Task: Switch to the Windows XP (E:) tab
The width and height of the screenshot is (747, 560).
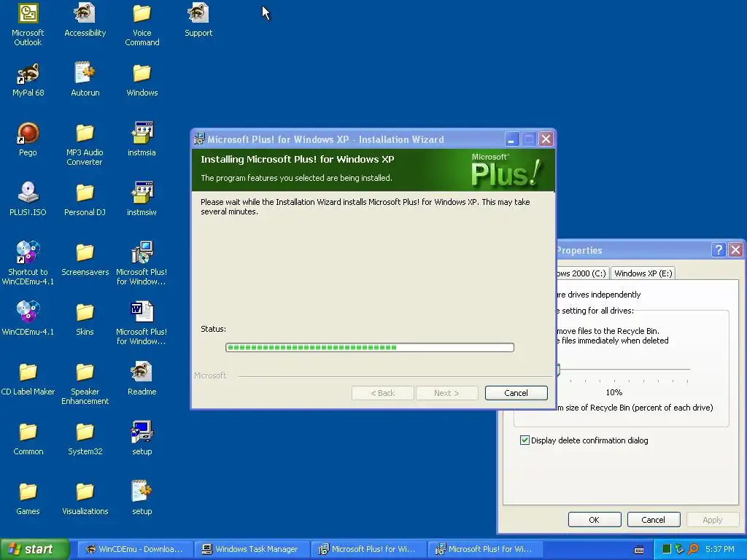Action: pos(643,273)
